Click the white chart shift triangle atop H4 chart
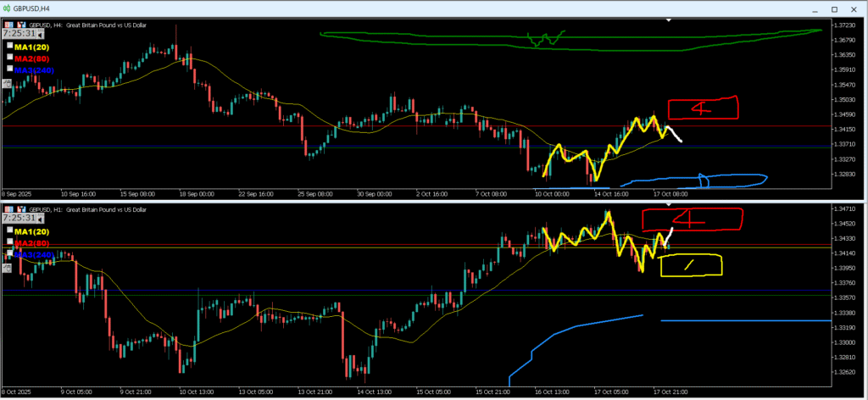This screenshot has height=400, width=868. 668,19
